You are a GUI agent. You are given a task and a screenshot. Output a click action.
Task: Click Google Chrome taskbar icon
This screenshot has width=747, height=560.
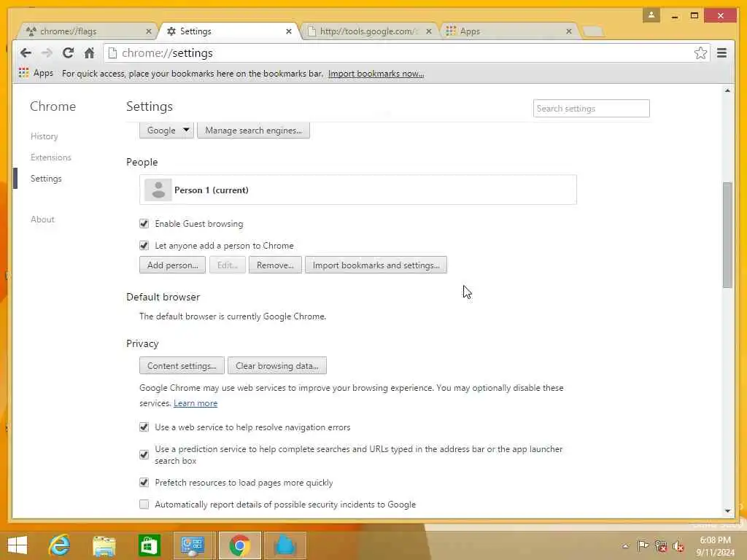[x=239, y=545]
